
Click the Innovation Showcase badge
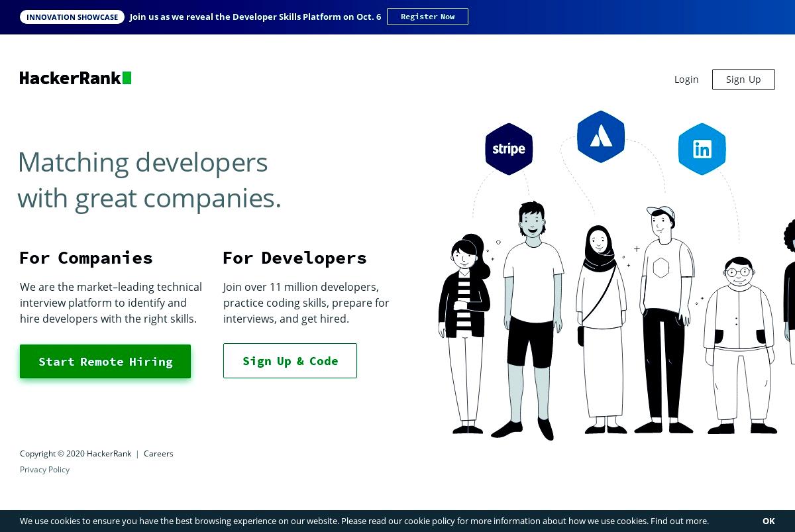(x=72, y=17)
